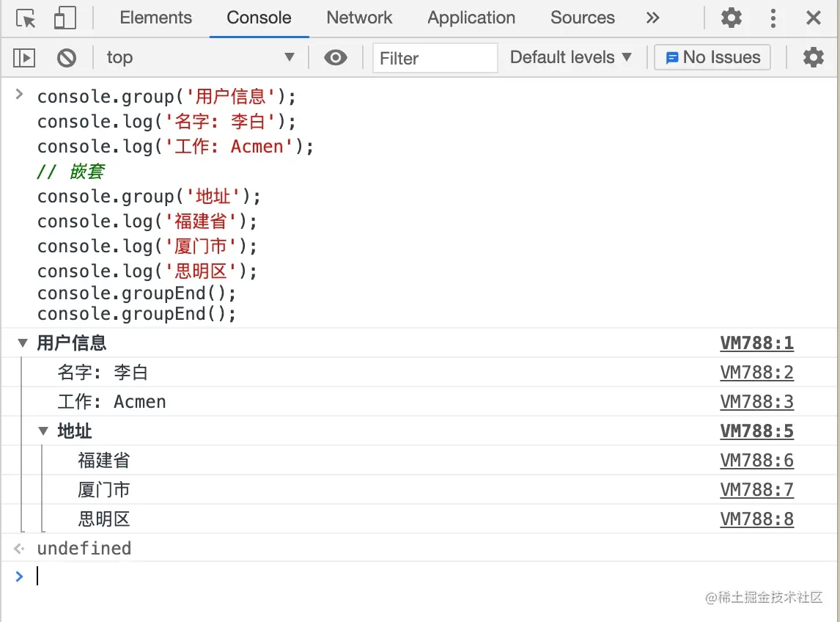Show the console sidebar icon
This screenshot has width=840, height=622.
[24, 57]
